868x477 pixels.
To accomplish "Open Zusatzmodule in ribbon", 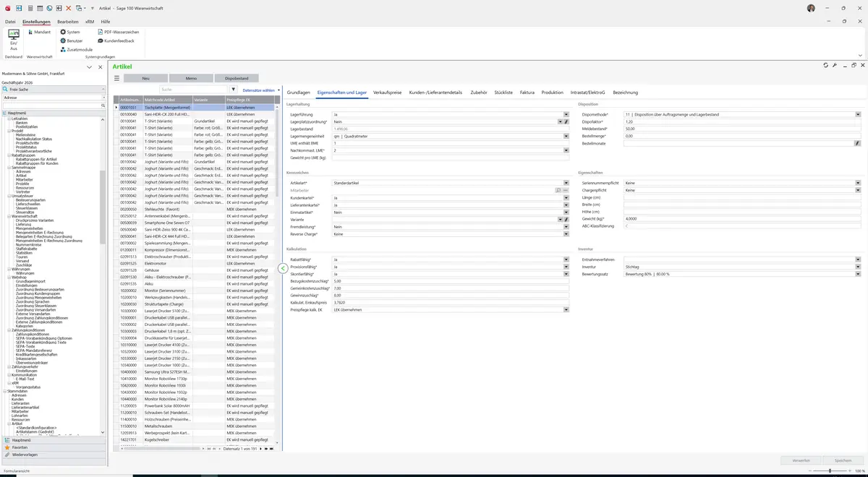I will (x=76, y=50).
